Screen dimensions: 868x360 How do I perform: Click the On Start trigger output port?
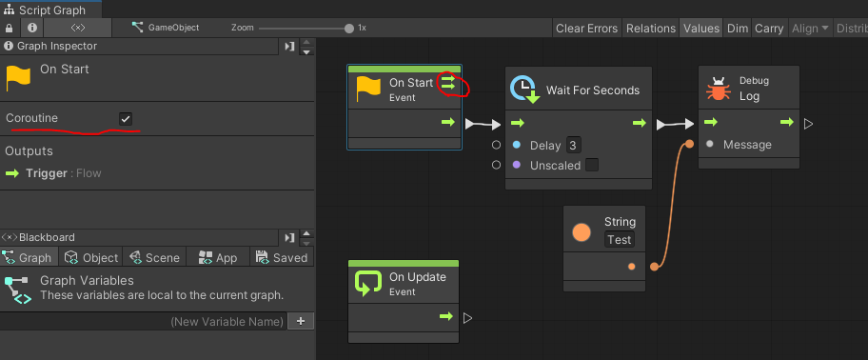447,122
